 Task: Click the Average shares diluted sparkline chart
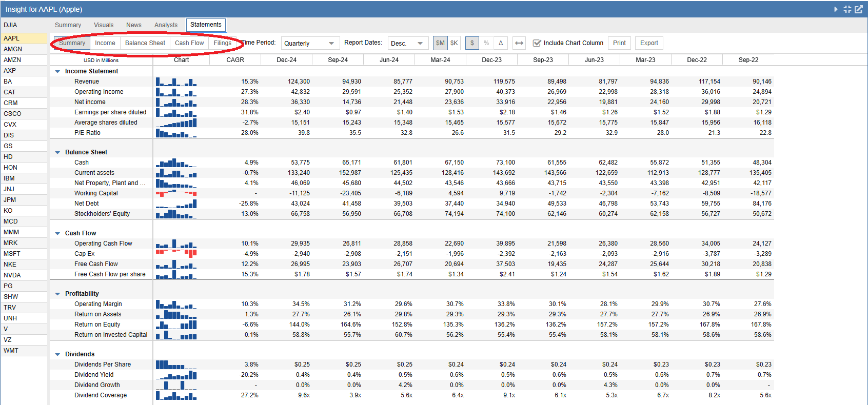pyautogui.click(x=176, y=123)
